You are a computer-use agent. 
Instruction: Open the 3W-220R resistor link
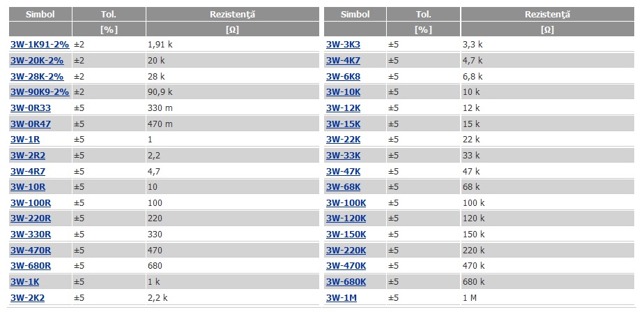click(x=31, y=218)
